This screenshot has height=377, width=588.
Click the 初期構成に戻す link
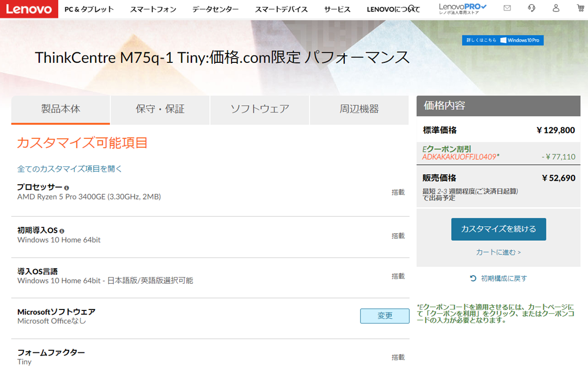click(x=504, y=278)
